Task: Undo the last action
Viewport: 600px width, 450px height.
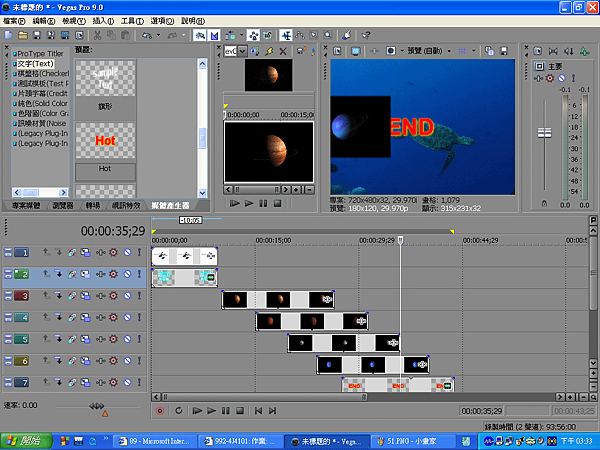Action: click(x=147, y=36)
